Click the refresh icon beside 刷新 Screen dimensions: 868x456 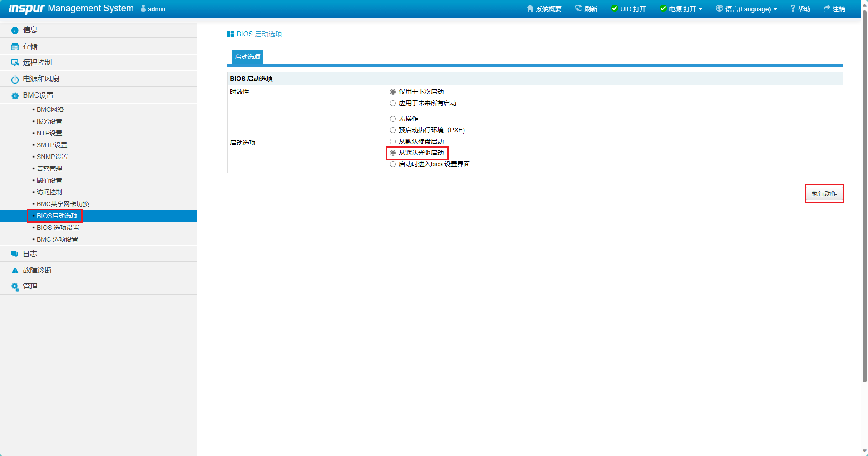[579, 8]
